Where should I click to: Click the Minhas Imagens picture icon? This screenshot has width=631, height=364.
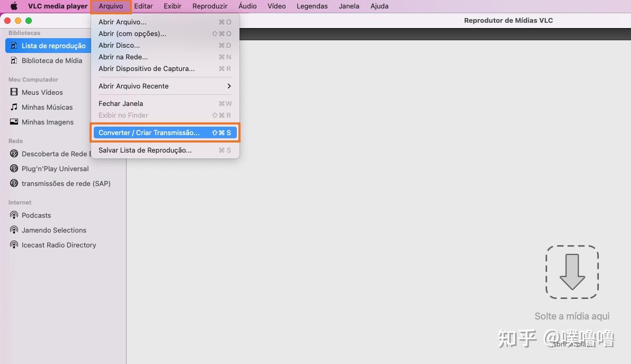pos(14,122)
